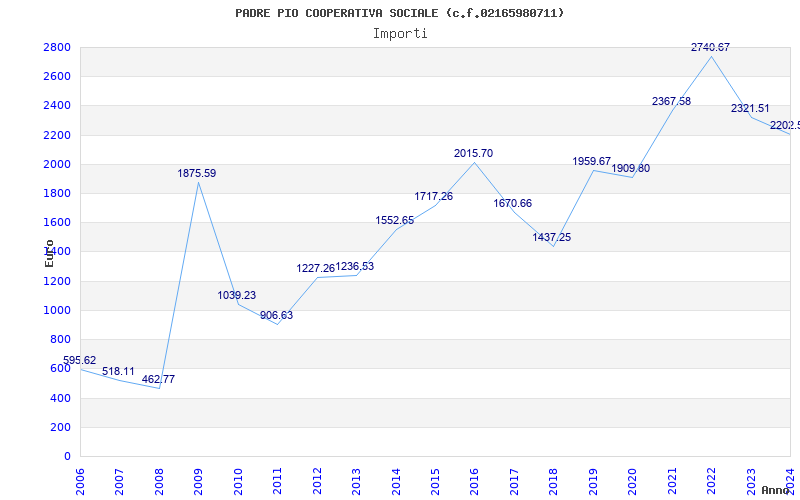This screenshot has width=800, height=500.
Task: Click the y-axis value 0
Action: click(67, 456)
